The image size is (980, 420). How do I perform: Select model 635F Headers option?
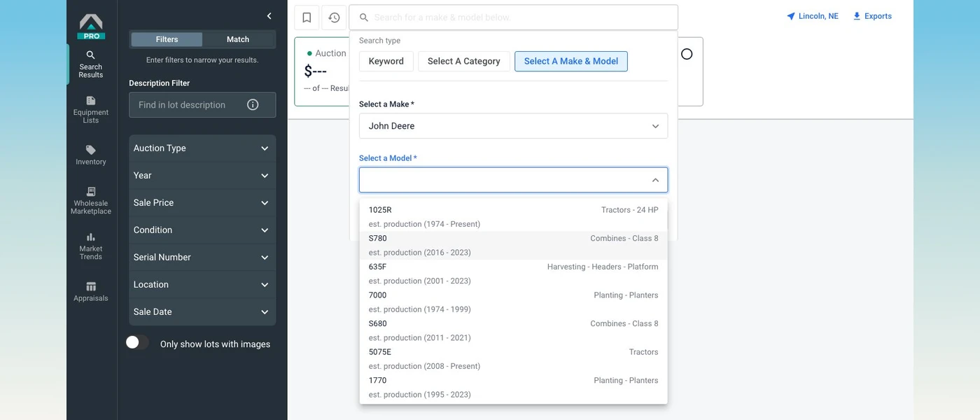[x=513, y=274]
